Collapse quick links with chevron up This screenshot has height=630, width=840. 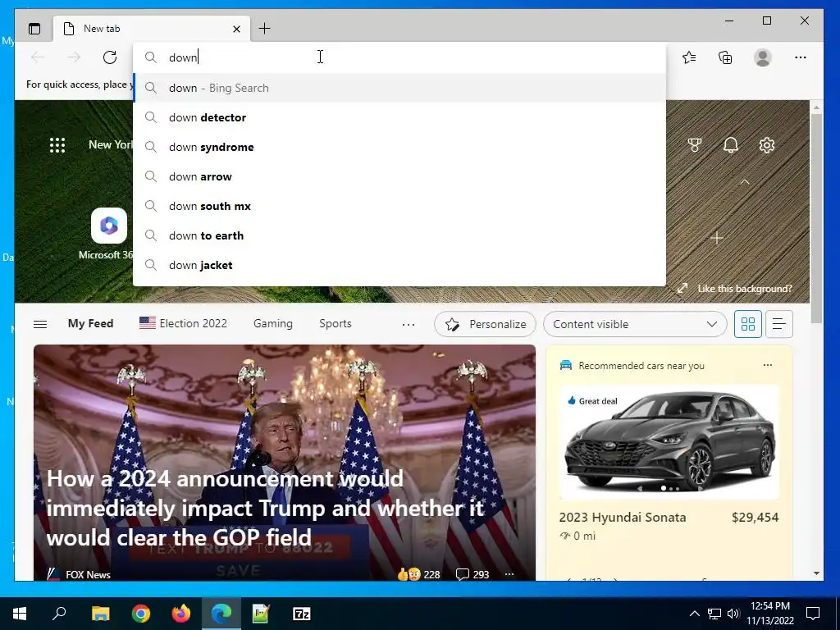pos(745,182)
